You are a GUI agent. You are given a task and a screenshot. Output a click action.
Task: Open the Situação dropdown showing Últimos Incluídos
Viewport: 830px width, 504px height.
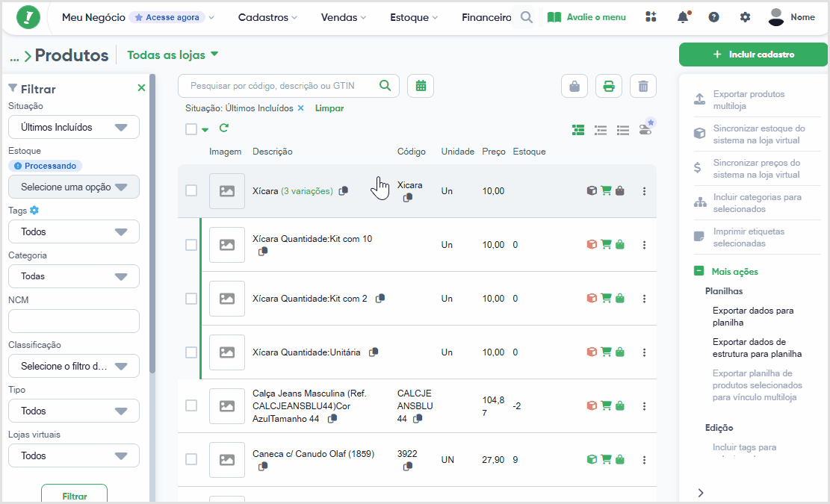[73, 127]
